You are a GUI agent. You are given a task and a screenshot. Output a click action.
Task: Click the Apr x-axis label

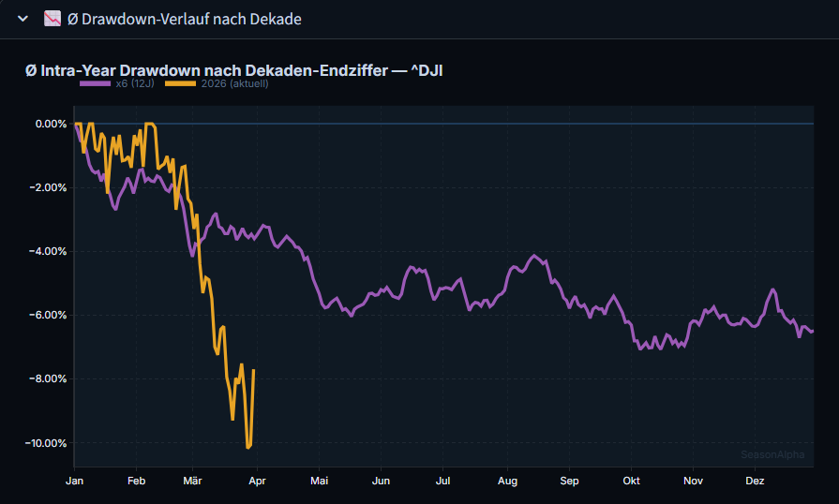pyautogui.click(x=258, y=481)
